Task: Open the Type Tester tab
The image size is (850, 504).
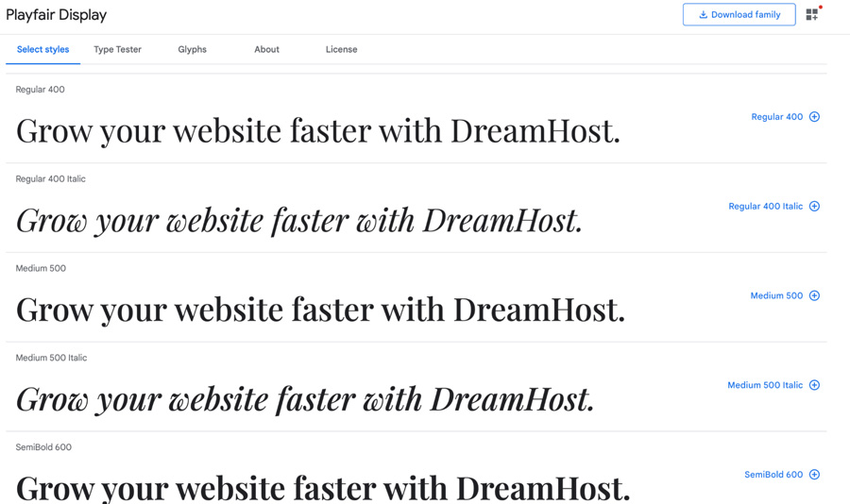Action: pyautogui.click(x=117, y=49)
